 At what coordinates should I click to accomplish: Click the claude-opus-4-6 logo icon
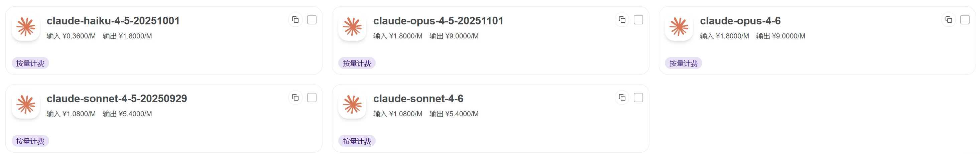click(679, 27)
